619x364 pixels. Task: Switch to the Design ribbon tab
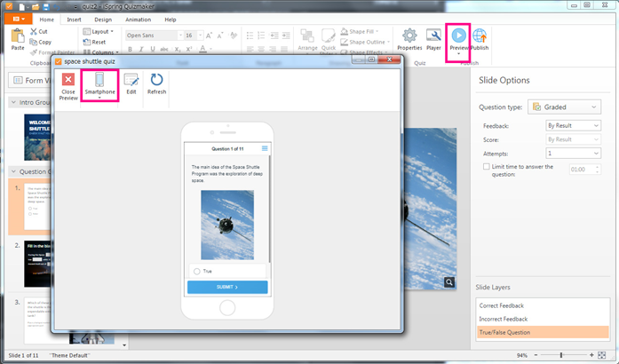[103, 20]
